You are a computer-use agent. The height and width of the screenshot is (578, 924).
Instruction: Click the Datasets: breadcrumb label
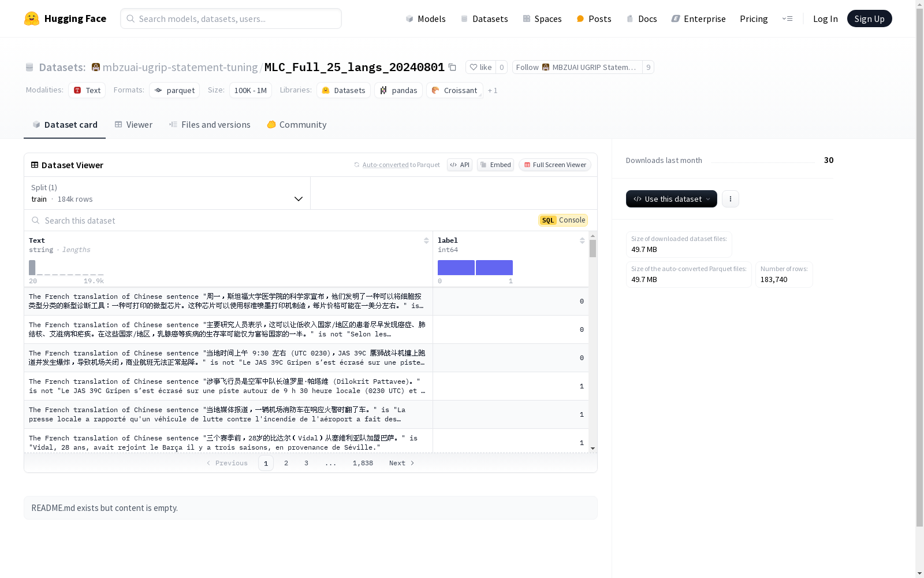coord(62,67)
